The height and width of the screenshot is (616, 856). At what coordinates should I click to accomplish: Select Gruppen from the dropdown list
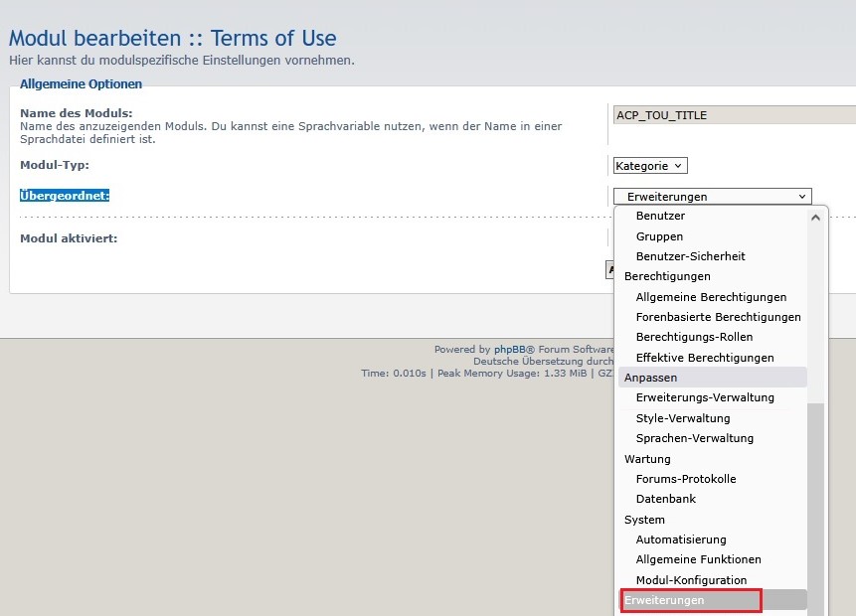659,236
